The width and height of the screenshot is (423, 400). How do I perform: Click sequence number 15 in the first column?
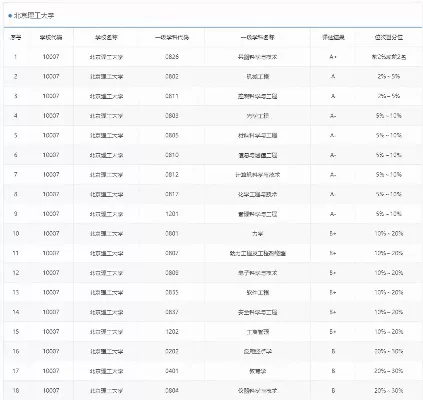click(x=16, y=332)
